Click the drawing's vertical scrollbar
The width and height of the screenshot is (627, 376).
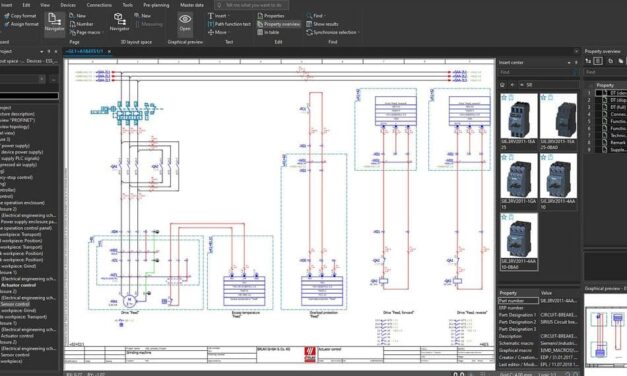[66, 256]
